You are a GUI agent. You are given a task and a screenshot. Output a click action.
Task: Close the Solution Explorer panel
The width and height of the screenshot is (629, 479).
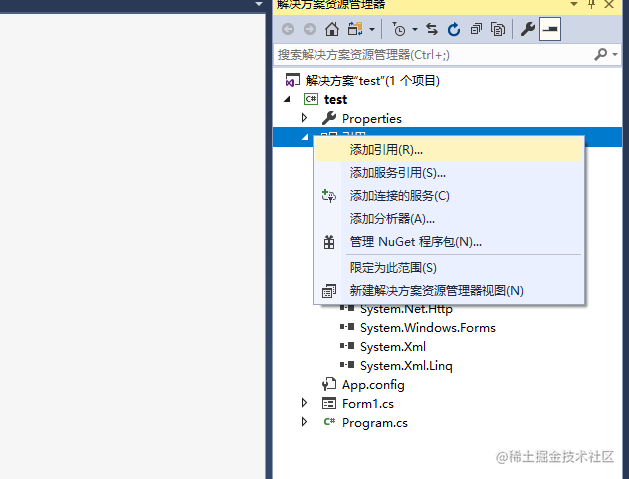click(609, 4)
